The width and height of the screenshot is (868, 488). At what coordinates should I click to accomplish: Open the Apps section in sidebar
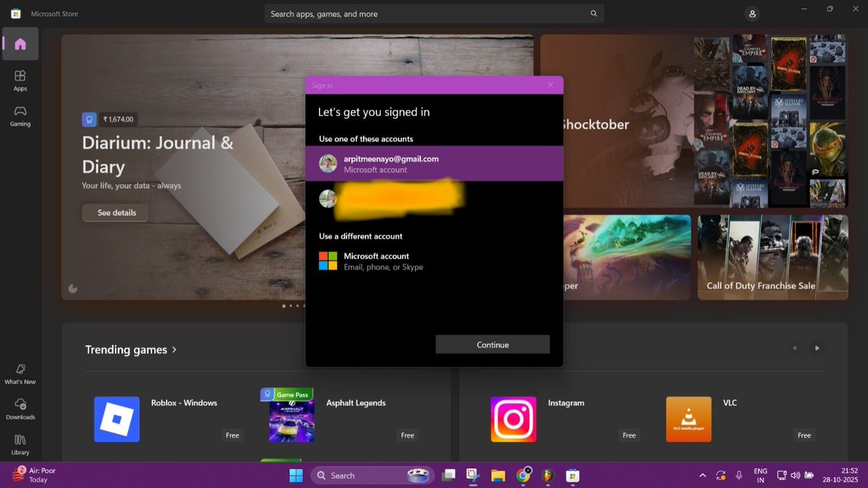pyautogui.click(x=20, y=80)
